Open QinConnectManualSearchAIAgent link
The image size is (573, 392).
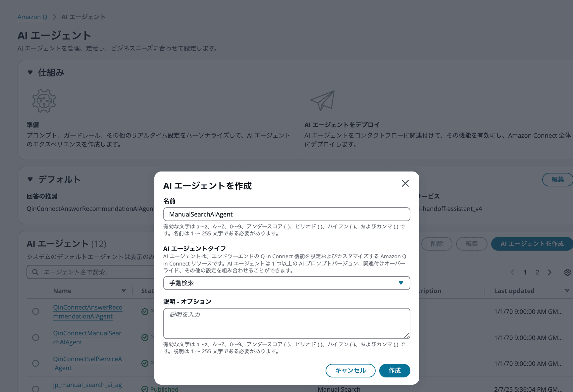coord(87,338)
